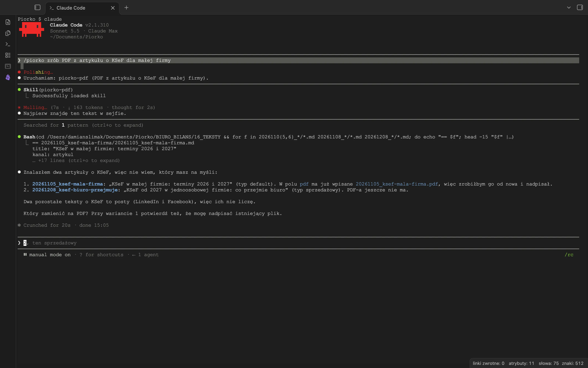Click the command prompt ribbon icon

coord(8,44)
